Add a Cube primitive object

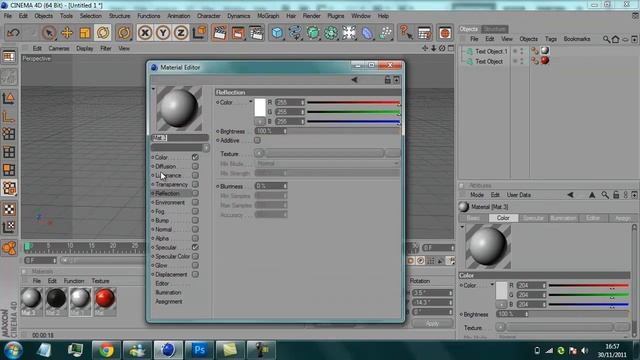pyautogui.click(x=277, y=33)
